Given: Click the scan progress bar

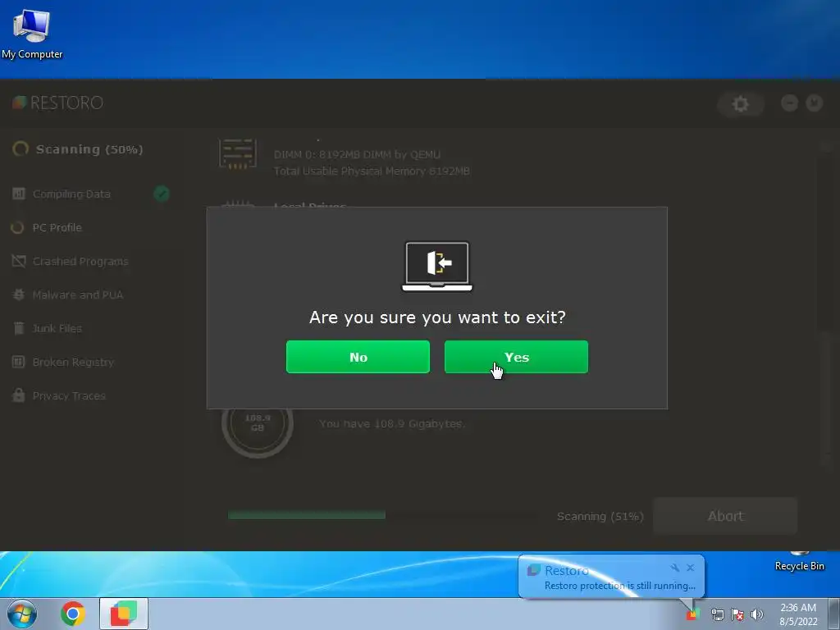Looking at the screenshot, I should (x=382, y=515).
